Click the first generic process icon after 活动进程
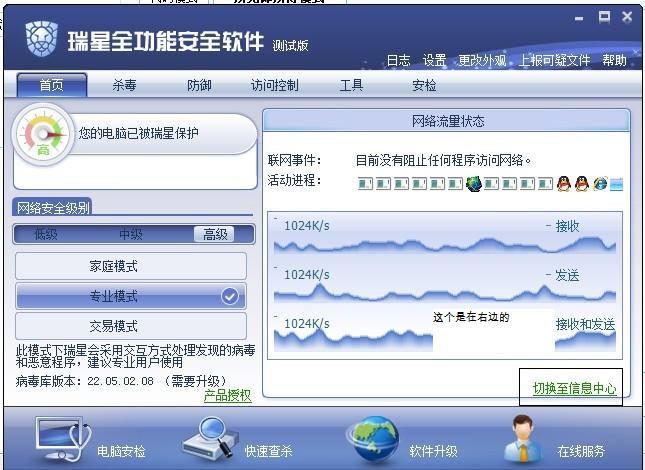This screenshot has height=470, width=645. (x=365, y=183)
